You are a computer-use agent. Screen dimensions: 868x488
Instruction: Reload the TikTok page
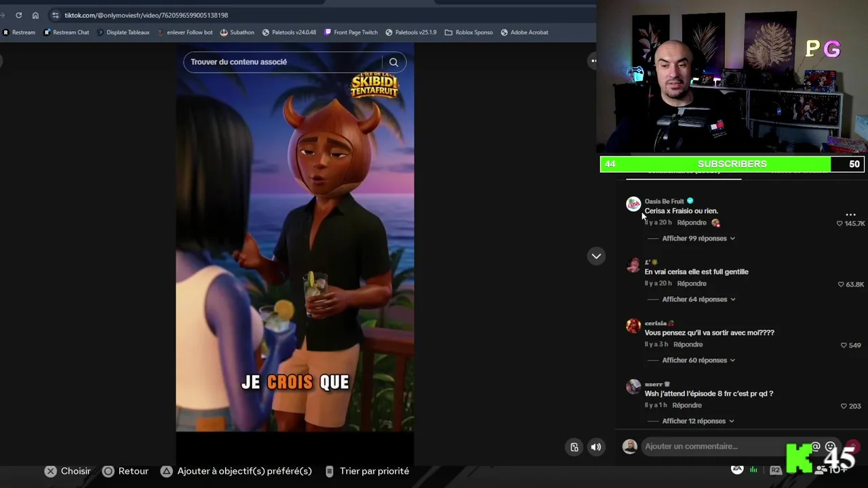pos(18,15)
